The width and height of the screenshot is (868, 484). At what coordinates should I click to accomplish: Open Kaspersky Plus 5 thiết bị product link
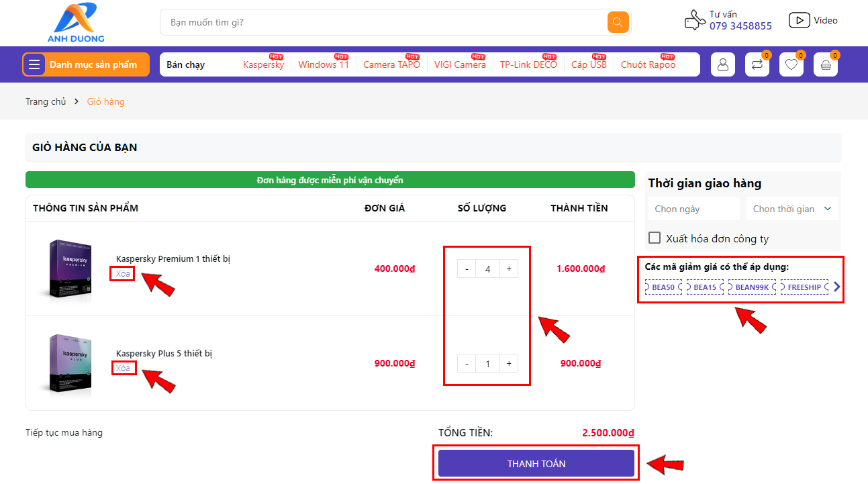click(164, 353)
